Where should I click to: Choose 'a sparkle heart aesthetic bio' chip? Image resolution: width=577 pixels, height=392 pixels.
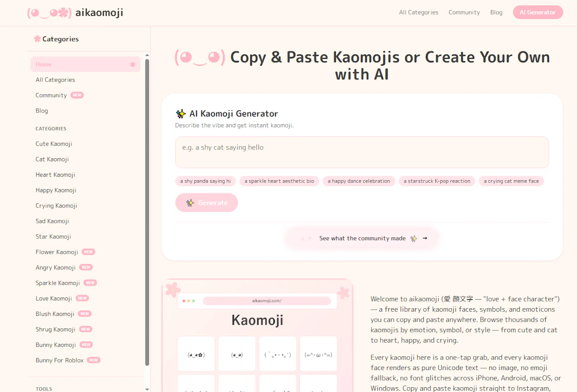coord(279,181)
